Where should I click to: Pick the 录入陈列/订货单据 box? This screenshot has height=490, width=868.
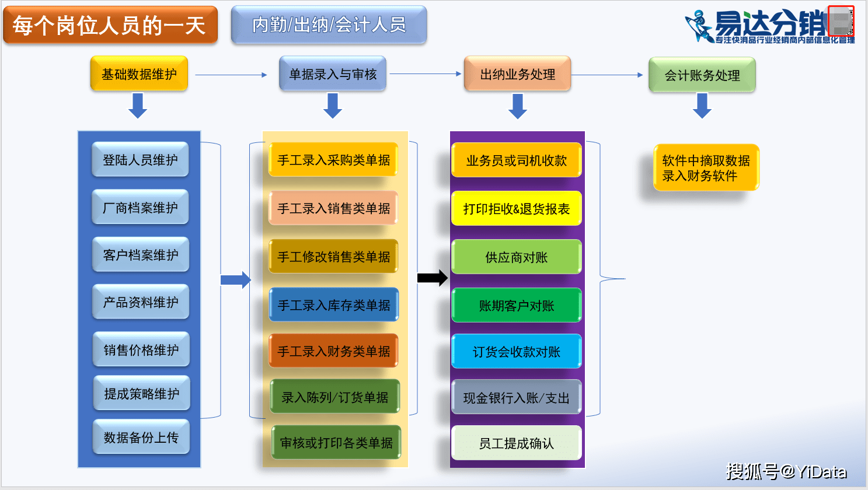(x=335, y=397)
